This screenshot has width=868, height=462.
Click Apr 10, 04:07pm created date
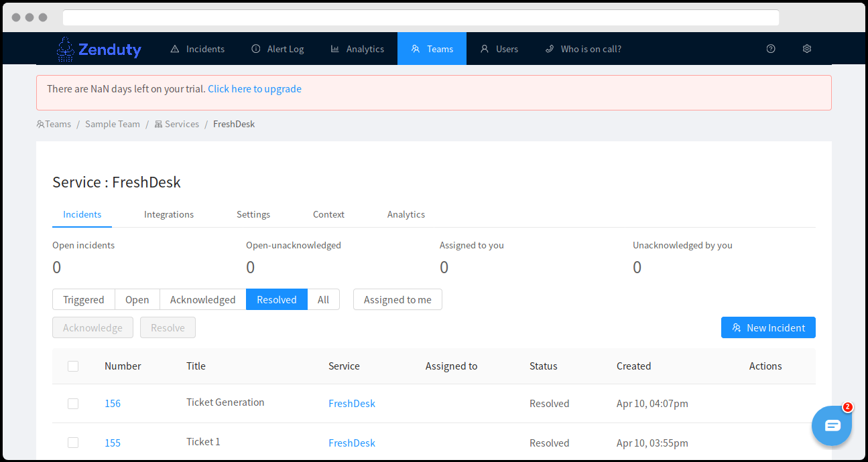pos(652,404)
